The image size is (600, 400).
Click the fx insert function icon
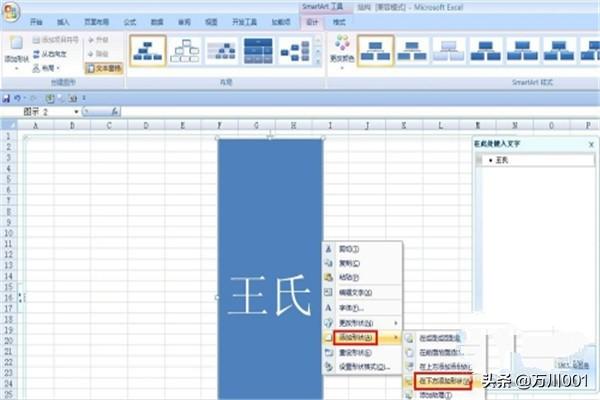pyautogui.click(x=115, y=111)
